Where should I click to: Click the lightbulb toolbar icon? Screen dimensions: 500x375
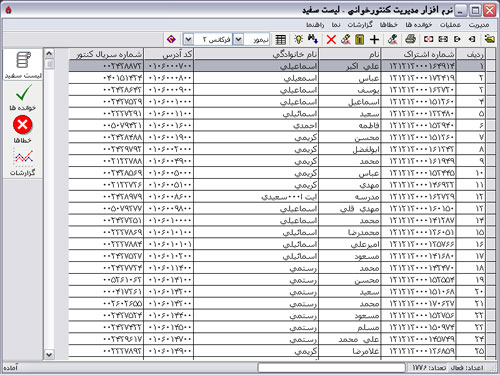pos(299,39)
